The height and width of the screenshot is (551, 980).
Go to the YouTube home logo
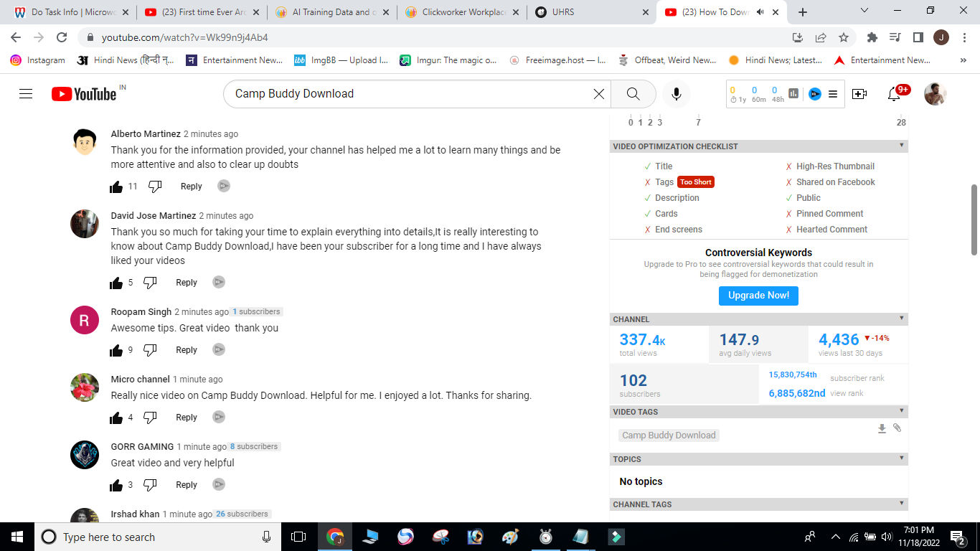(84, 94)
